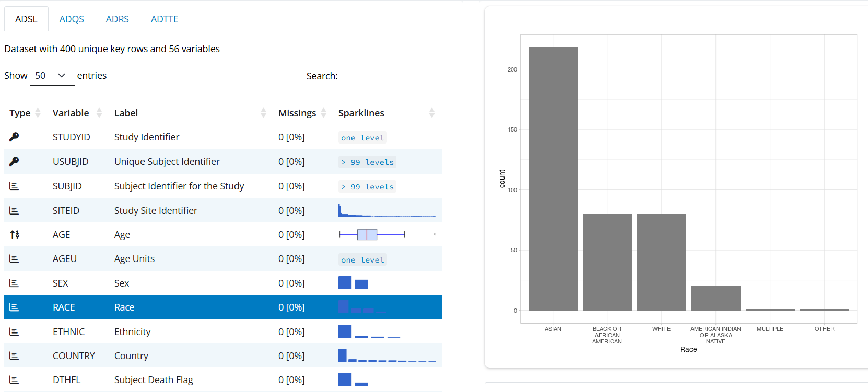Click the key icon in the STUDYID row
Image resolution: width=868 pixels, height=392 pixels.
14,137
